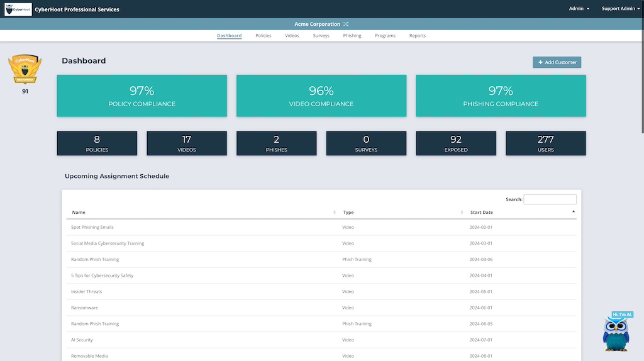644x361 pixels.
Task: Open the AI owl chat assistant
Action: click(616, 332)
